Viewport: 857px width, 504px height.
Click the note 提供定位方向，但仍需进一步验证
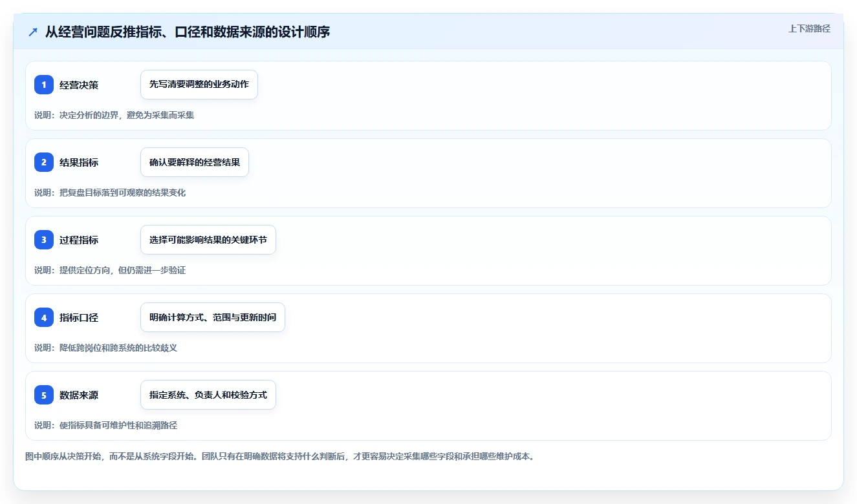coord(122,270)
